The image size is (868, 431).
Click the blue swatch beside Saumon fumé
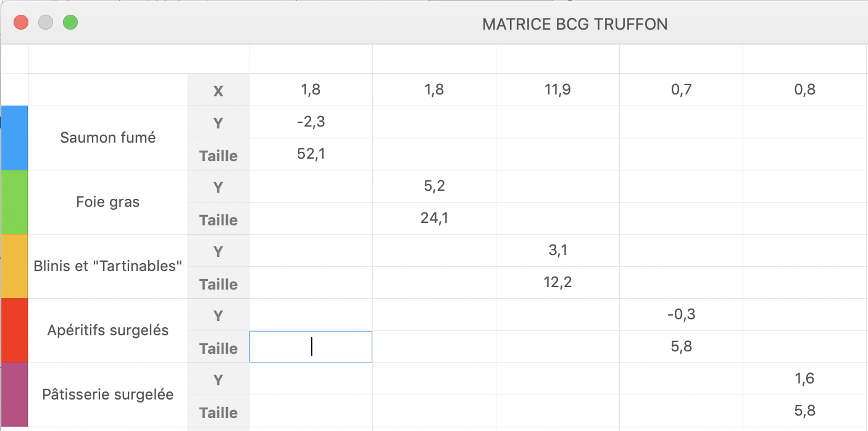tap(15, 138)
